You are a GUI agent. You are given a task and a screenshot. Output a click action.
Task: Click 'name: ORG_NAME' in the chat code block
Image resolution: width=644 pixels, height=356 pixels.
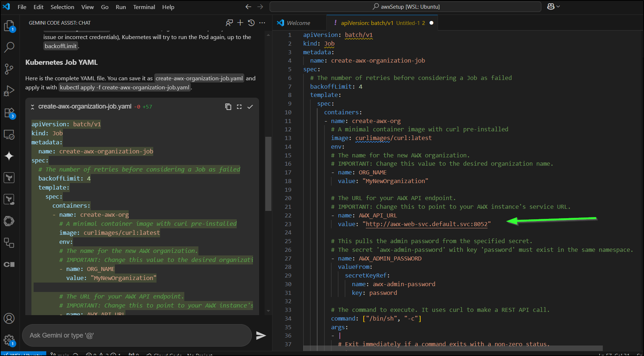[90, 269]
